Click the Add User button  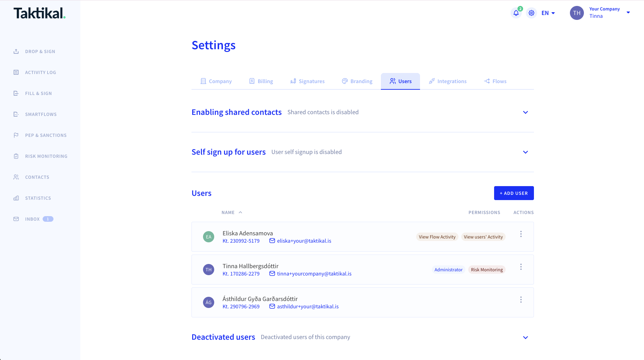point(514,193)
